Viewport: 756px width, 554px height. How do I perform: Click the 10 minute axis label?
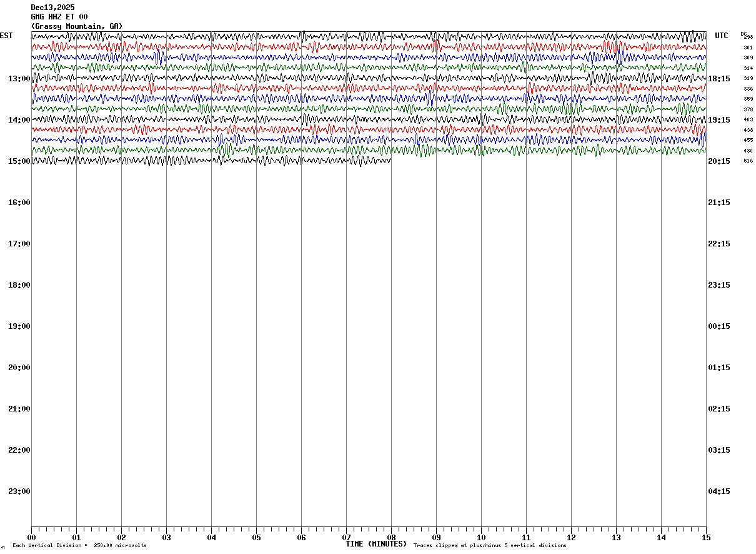click(x=482, y=538)
